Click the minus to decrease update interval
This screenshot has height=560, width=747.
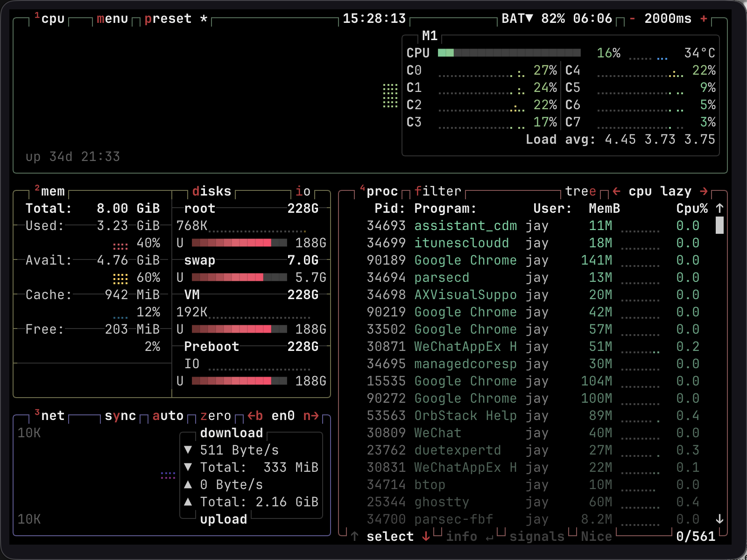(x=632, y=19)
